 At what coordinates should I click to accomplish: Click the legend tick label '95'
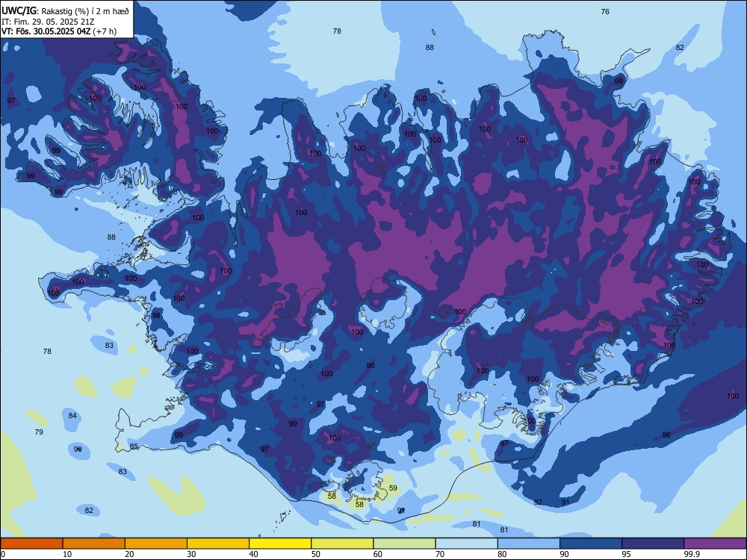[x=627, y=554]
